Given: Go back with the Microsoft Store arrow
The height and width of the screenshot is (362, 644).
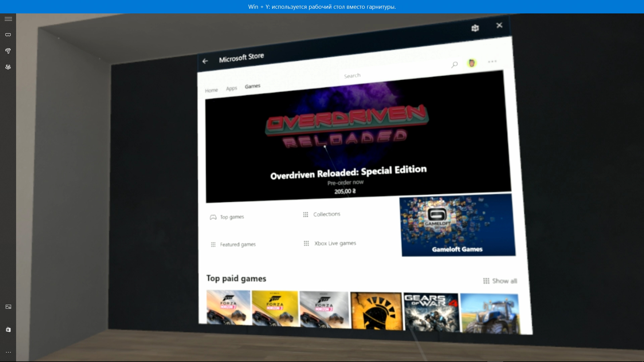Looking at the screenshot, I should click(205, 61).
